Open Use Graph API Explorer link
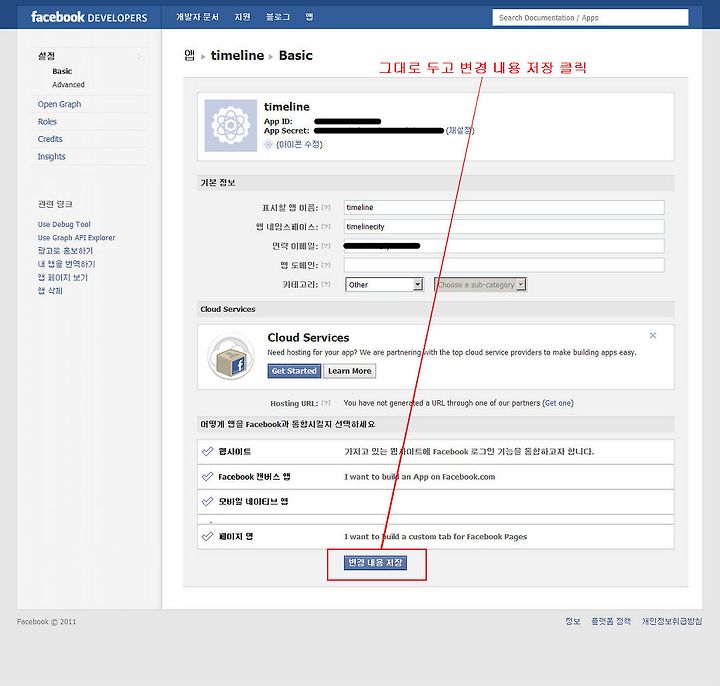Image resolution: width=720 pixels, height=686 pixels. [x=76, y=238]
